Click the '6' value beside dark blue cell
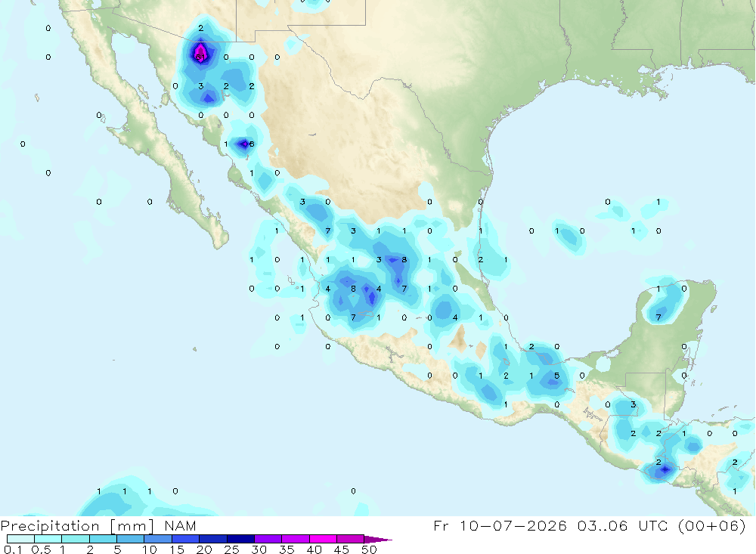 (252, 144)
